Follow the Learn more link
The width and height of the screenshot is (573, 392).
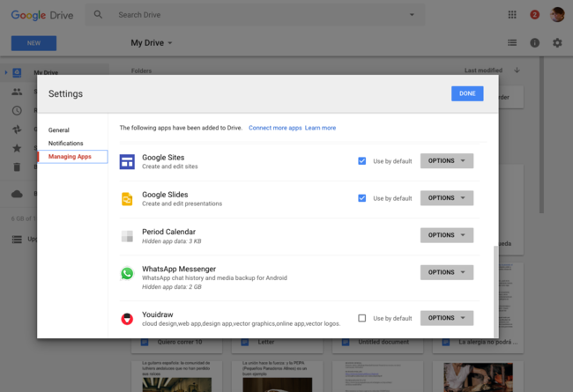320,128
